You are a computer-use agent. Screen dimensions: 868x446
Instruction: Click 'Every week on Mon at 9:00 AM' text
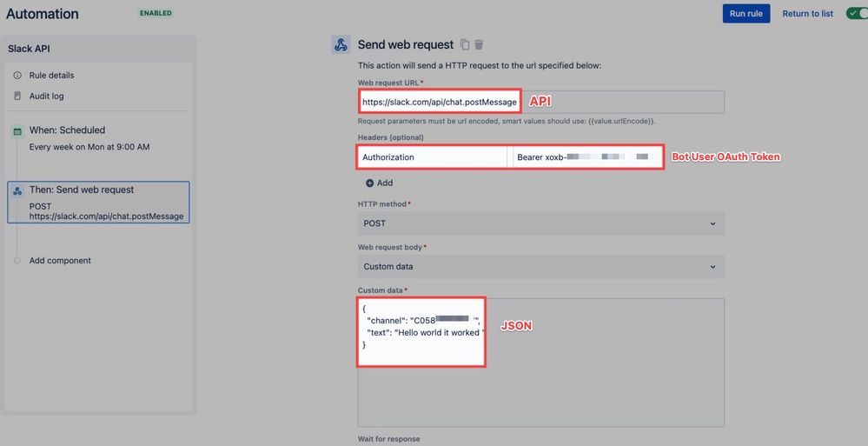(x=89, y=148)
